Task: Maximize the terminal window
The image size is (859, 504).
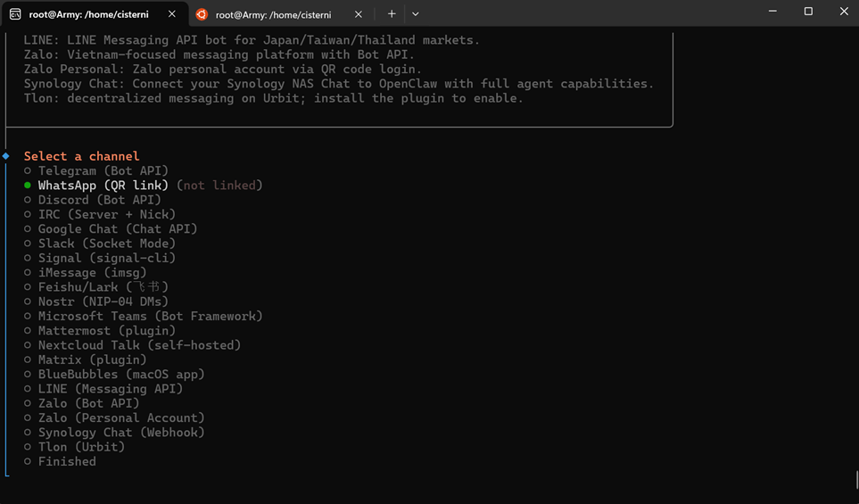Action: [x=808, y=12]
